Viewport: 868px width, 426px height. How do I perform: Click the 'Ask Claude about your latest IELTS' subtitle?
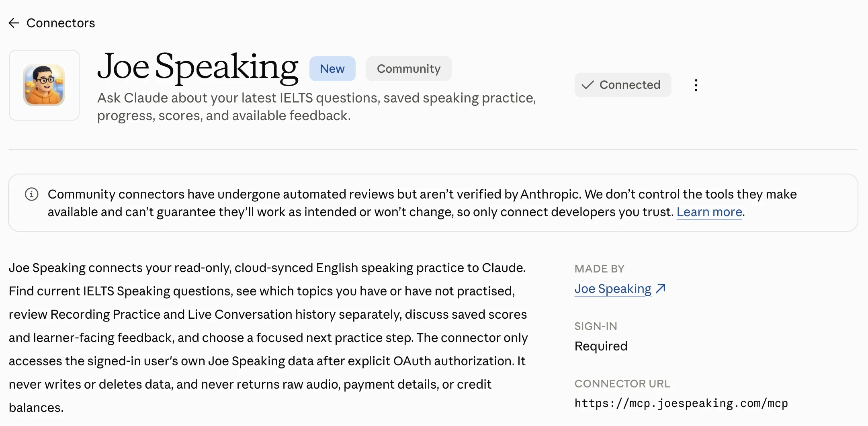tap(317, 106)
